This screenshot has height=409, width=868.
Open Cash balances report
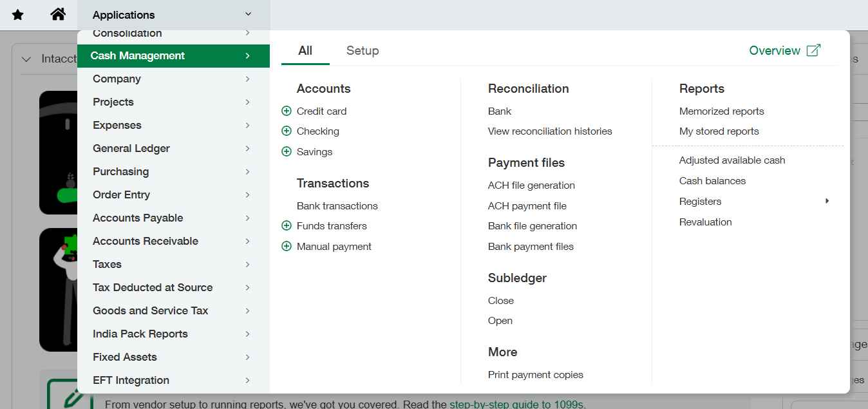[712, 181]
